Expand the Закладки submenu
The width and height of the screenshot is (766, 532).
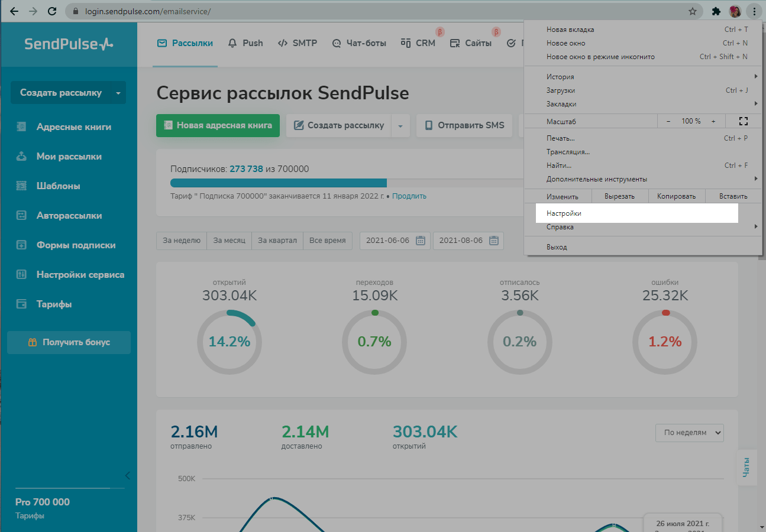click(x=642, y=104)
